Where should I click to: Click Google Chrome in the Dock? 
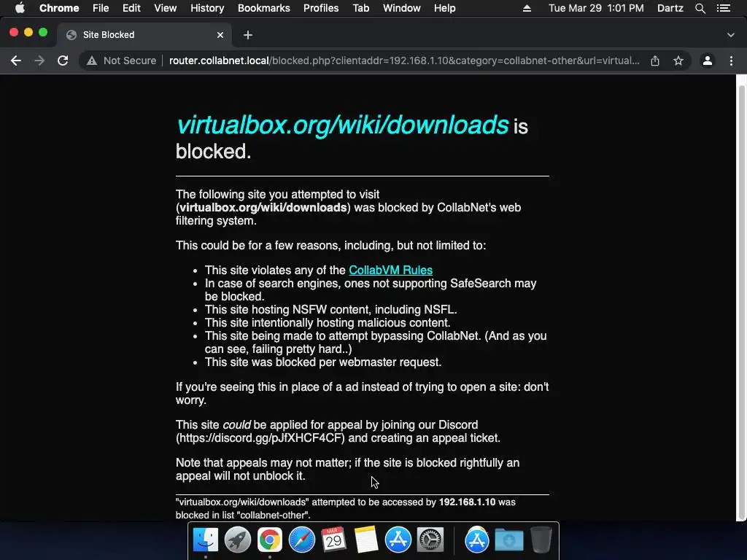(270, 540)
